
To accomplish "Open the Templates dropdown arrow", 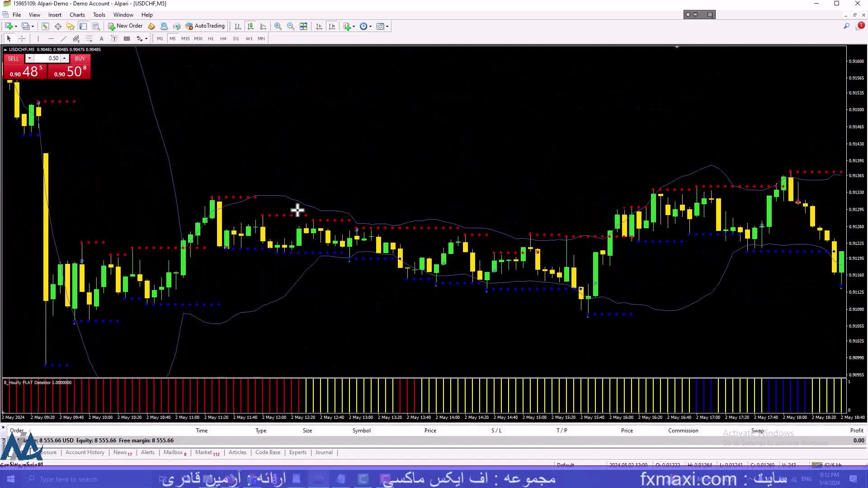I will [x=387, y=26].
